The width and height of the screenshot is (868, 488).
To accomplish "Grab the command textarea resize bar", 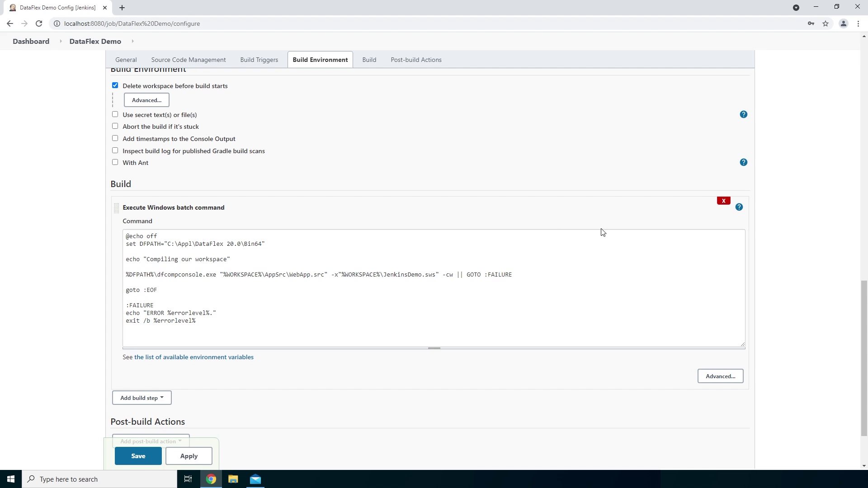I will click(x=434, y=348).
